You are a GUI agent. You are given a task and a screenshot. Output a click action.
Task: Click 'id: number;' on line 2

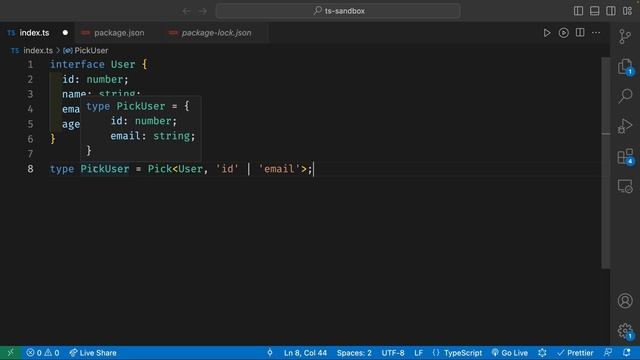click(95, 79)
